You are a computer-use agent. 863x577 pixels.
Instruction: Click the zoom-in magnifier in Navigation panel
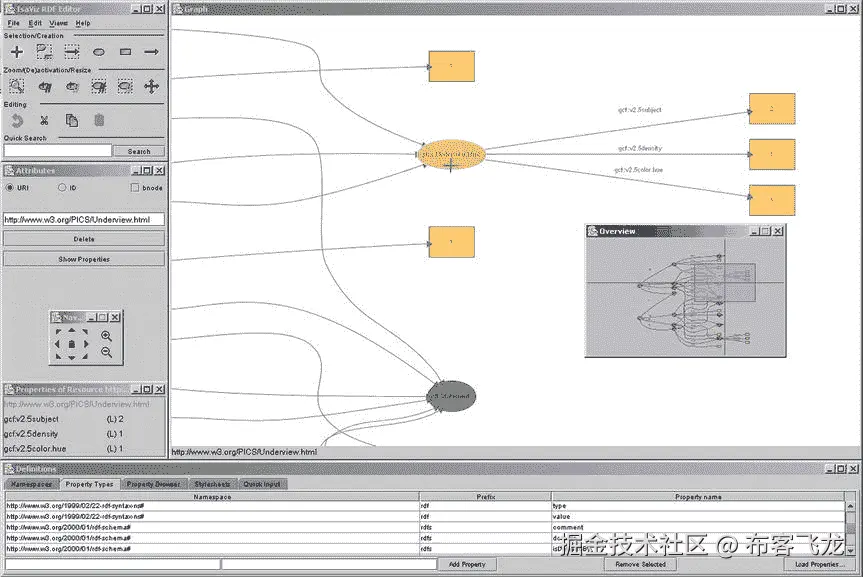click(x=107, y=335)
